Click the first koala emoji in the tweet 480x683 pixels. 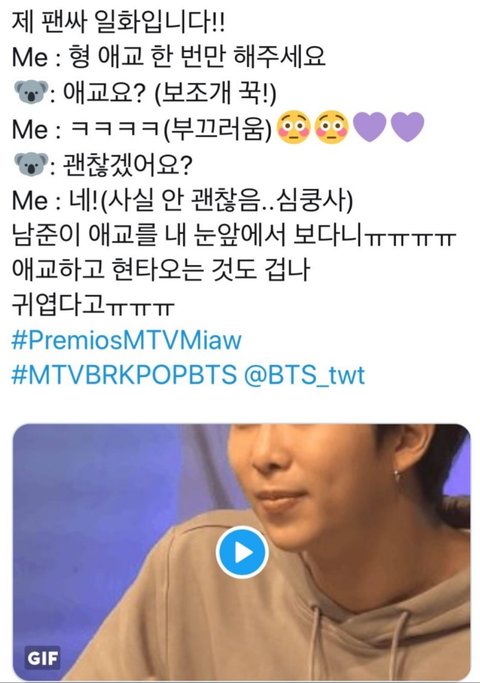(x=31, y=92)
